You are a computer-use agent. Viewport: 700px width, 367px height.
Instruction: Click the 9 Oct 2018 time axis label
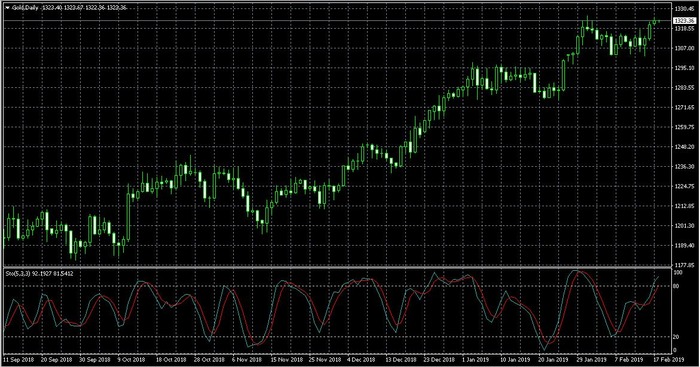click(x=132, y=359)
